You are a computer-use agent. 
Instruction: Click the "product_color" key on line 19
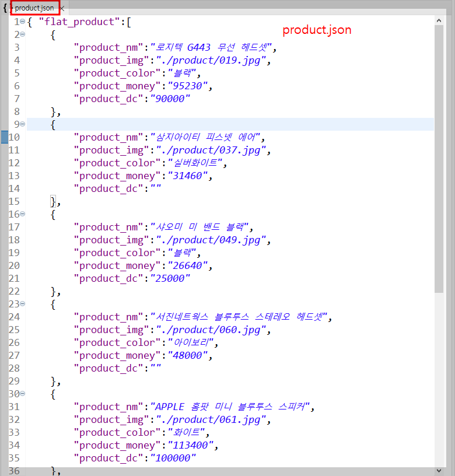[117, 253]
